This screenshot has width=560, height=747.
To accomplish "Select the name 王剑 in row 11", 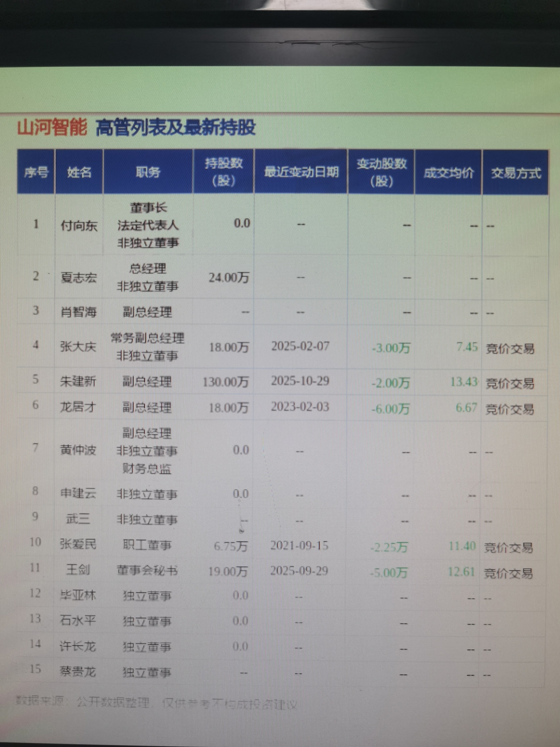I will [x=78, y=570].
